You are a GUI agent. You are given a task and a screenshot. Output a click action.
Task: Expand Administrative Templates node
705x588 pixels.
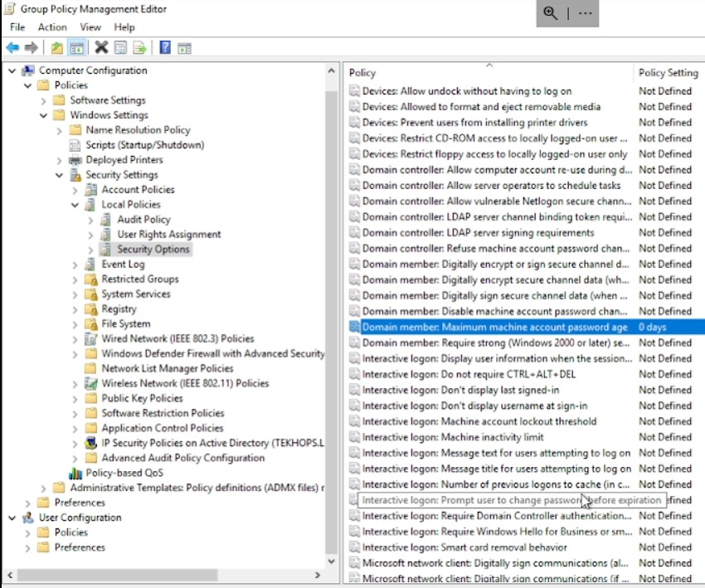tap(44, 488)
